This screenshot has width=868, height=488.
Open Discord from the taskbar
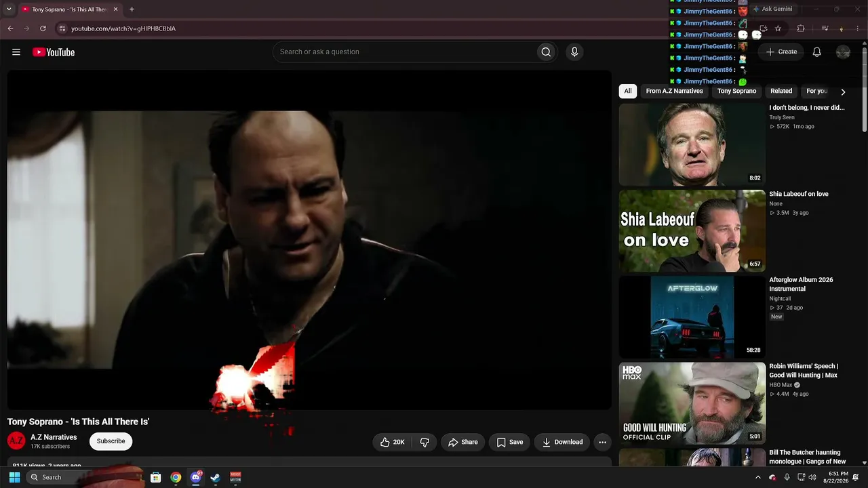pyautogui.click(x=196, y=477)
